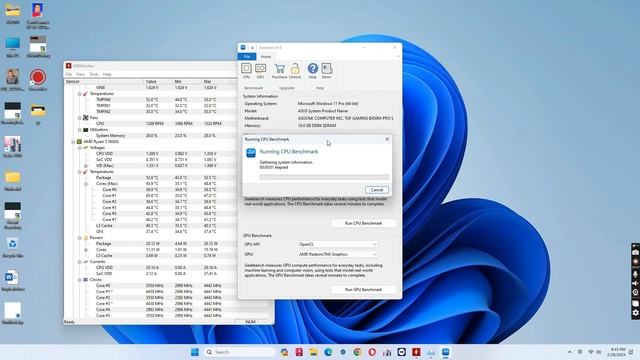Open the GPU API OpenCL dropdown
Viewport: 640px width, 360px height.
pyautogui.click(x=337, y=244)
